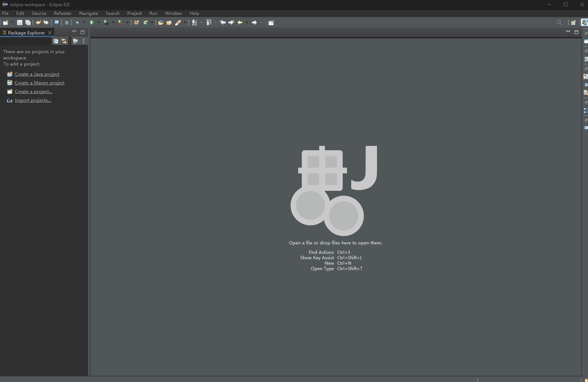Open the Project menu
The image size is (588, 382).
135,13
